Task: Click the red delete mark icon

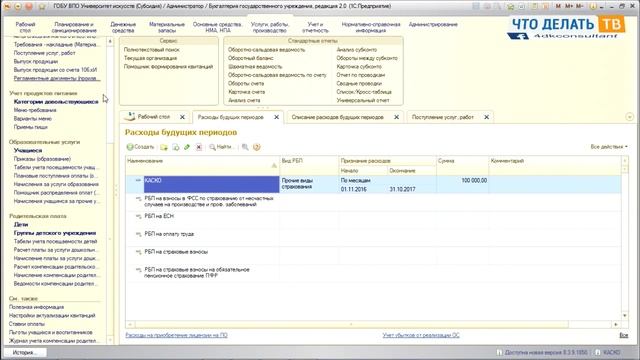Action: [199, 147]
